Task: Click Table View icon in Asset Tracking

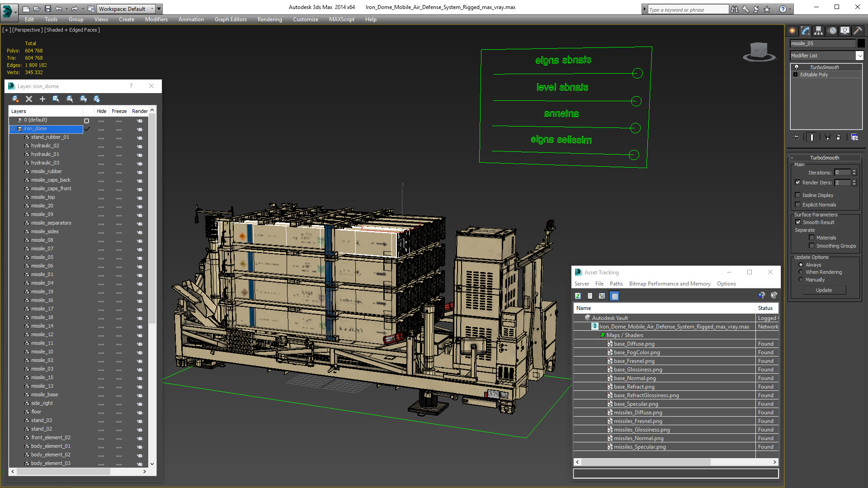Action: pyautogui.click(x=614, y=296)
